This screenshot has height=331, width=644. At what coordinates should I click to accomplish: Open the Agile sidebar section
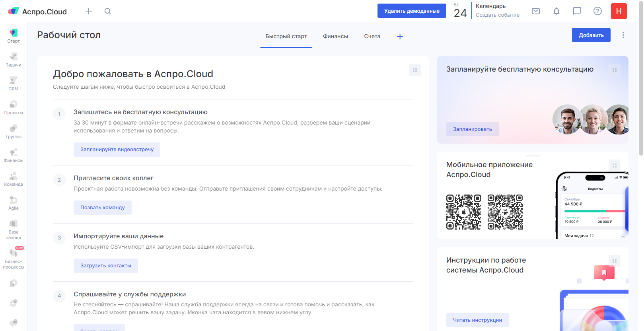14,203
